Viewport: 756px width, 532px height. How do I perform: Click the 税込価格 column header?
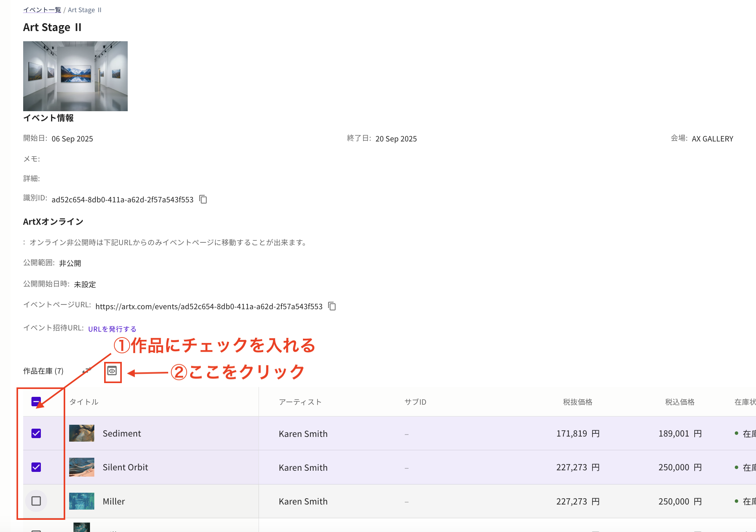(x=680, y=402)
